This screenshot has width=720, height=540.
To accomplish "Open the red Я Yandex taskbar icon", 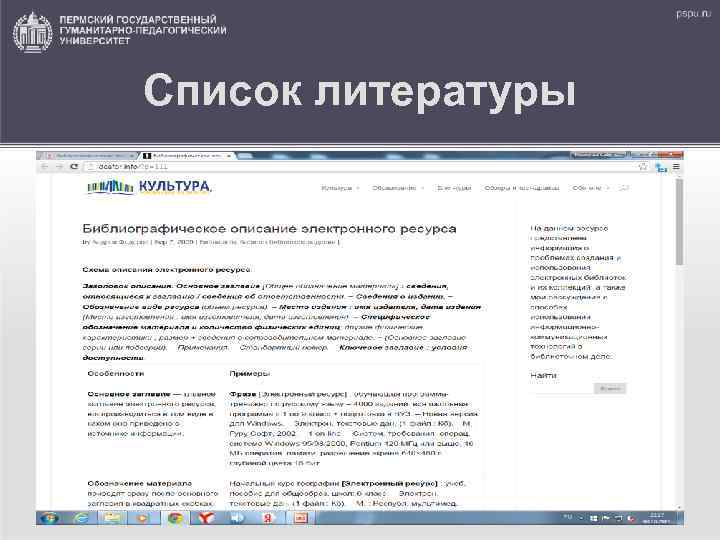I will (x=269, y=518).
